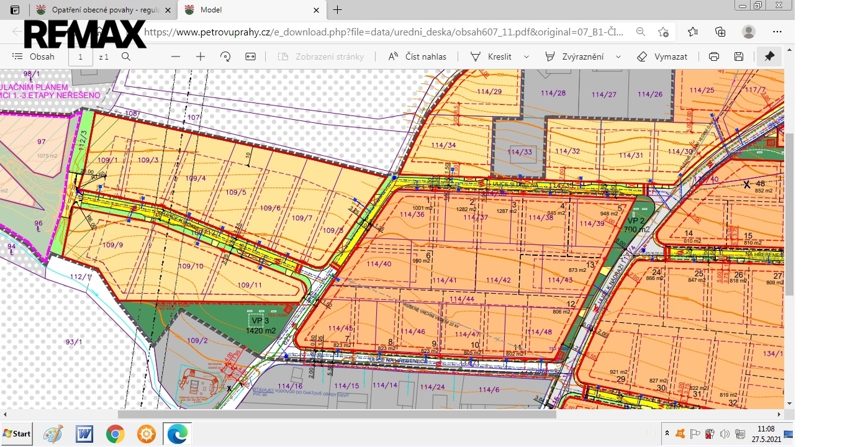Select the Kreslit draw tool
Viewport: 868px width, 447px height.
pyautogui.click(x=491, y=56)
